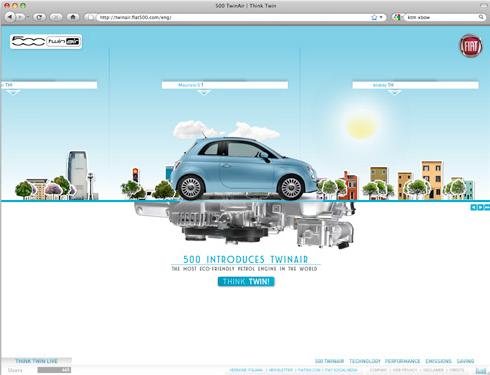The height and width of the screenshot is (375, 490).
Task: Click the THINK TWIN! button
Action: pos(246,281)
